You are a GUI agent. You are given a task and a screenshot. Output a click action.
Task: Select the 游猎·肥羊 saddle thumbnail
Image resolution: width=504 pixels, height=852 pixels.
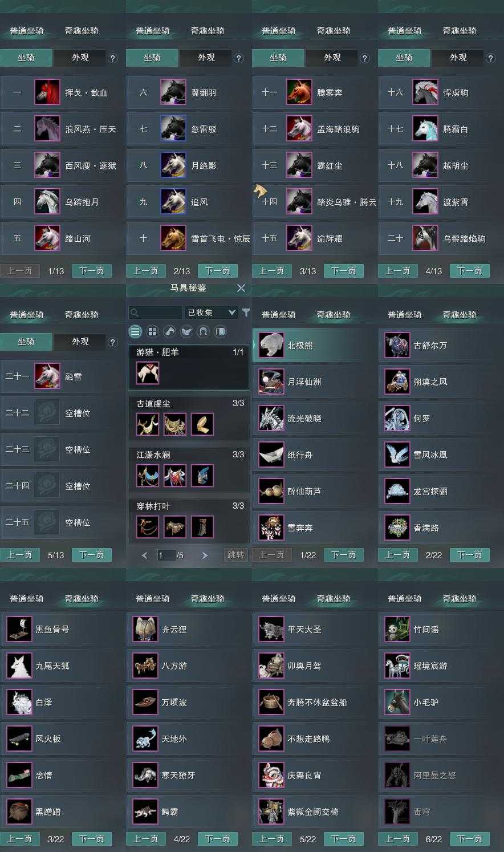pyautogui.click(x=148, y=373)
